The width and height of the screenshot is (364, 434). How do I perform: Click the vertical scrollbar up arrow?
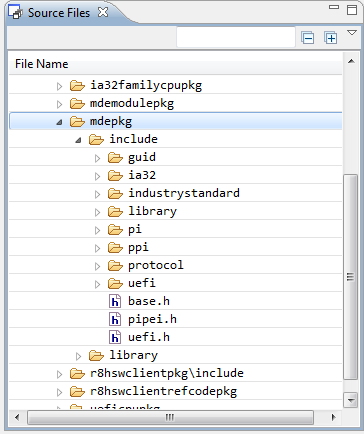pos(351,61)
